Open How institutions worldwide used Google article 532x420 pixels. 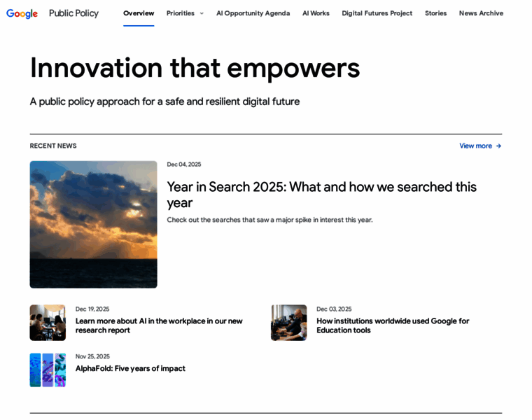coord(393,325)
